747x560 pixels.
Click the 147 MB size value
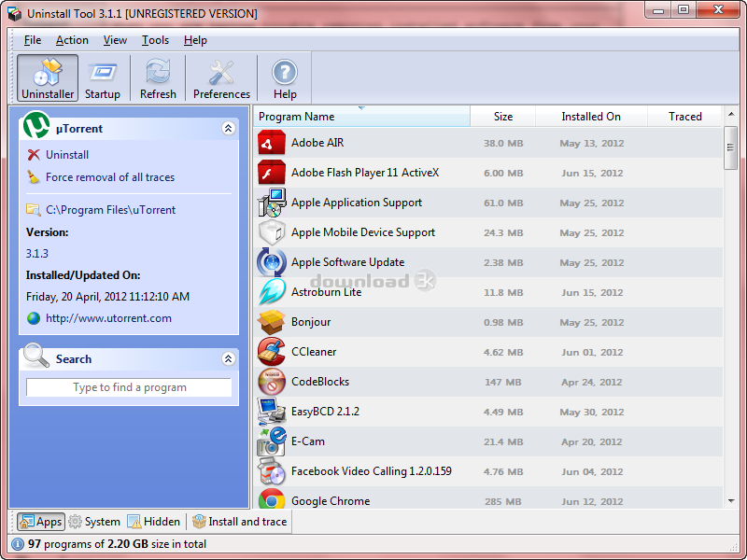coord(502,382)
